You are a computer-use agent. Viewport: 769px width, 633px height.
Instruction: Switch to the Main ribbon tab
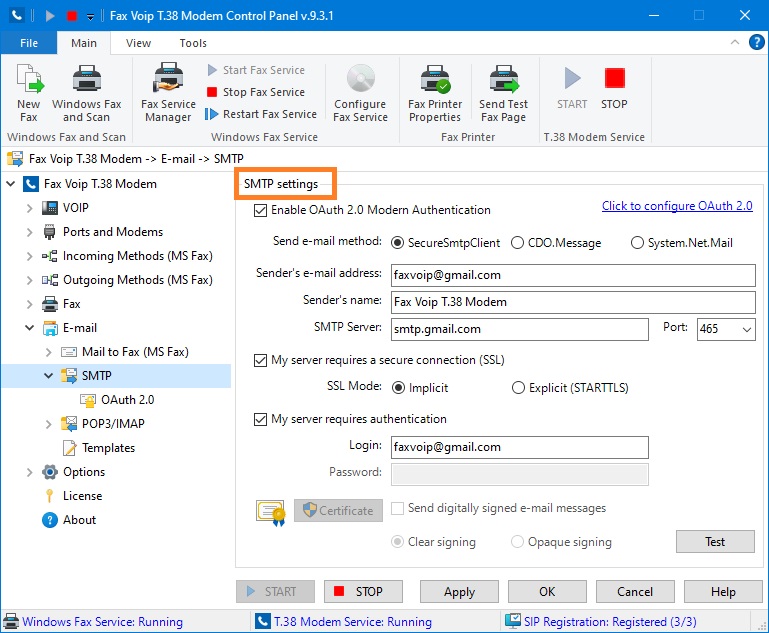point(84,43)
